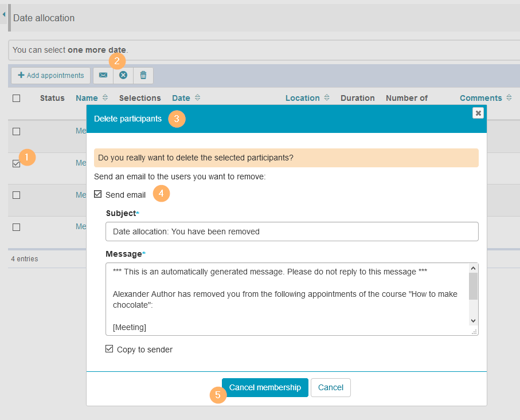The width and height of the screenshot is (520, 420).
Task: Toggle the Copy to sender checkbox
Action: [110, 349]
